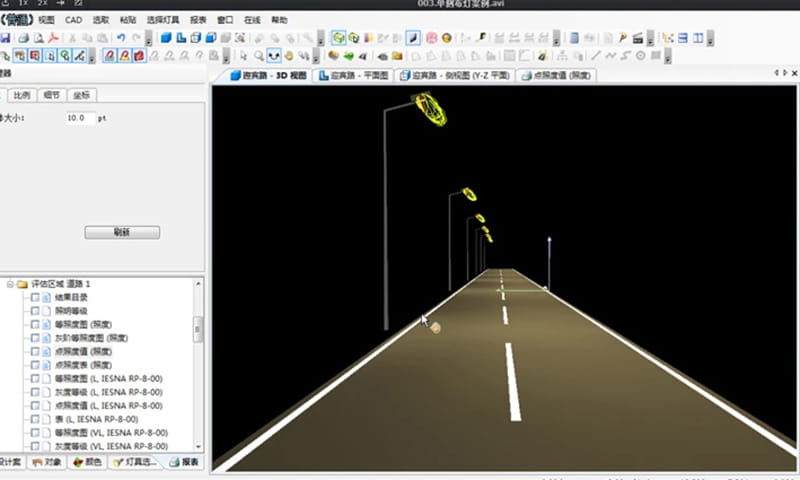Image resolution: width=800 pixels, height=480 pixels.
Task: Click the highlighted rotate view tool icon
Action: pyautogui.click(x=273, y=56)
